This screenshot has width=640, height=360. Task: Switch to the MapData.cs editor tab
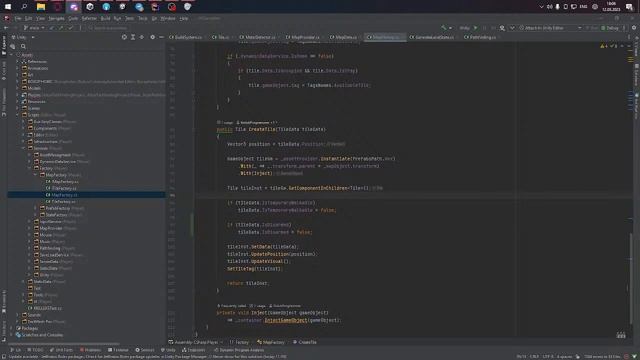344,37
